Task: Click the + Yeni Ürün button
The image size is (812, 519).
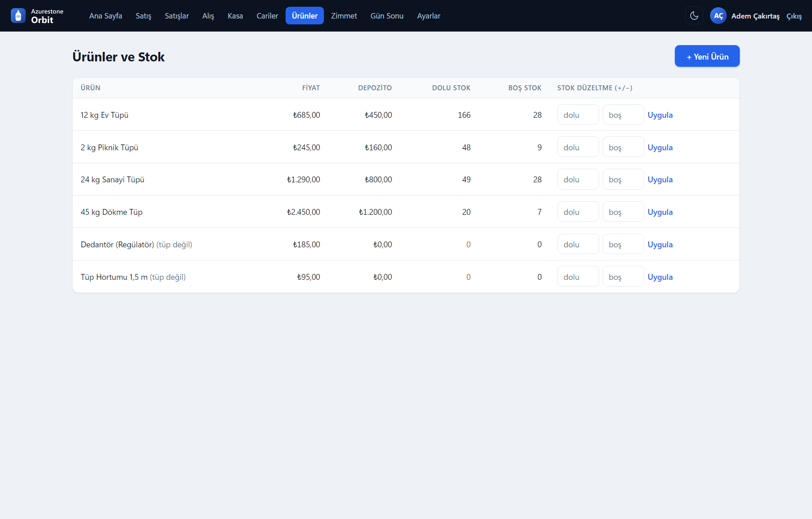Action: pos(707,56)
